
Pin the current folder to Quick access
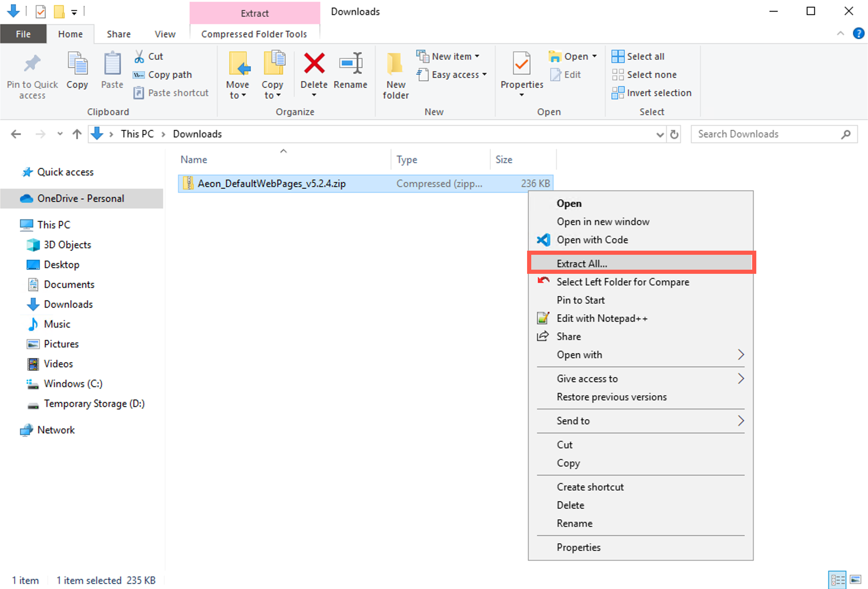31,74
